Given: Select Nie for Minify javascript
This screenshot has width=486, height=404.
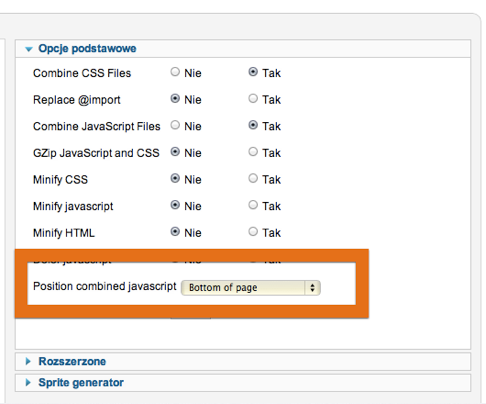Looking at the screenshot, I should 175,205.
